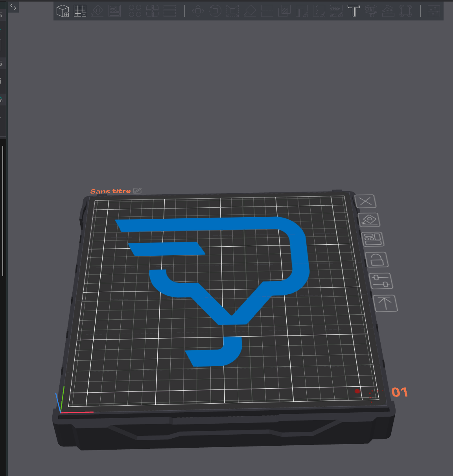This screenshot has width=453, height=476.
Task: Click the Split to parts icon
Action: [x=152, y=11]
